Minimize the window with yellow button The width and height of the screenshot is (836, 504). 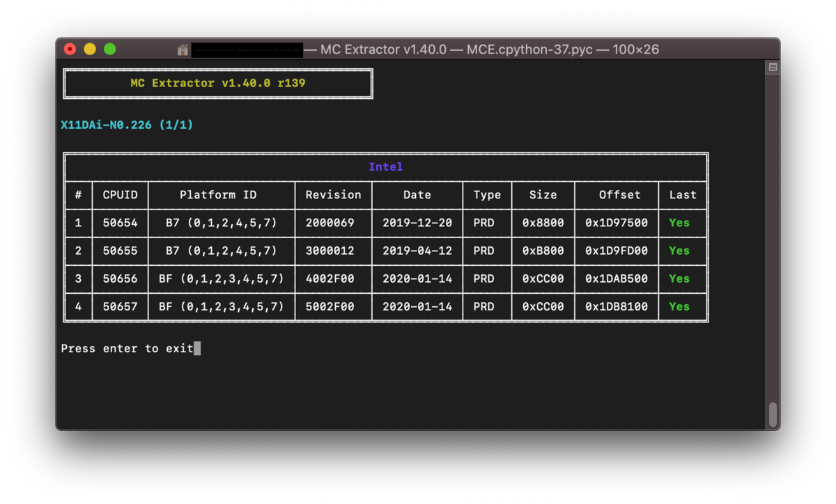point(90,49)
